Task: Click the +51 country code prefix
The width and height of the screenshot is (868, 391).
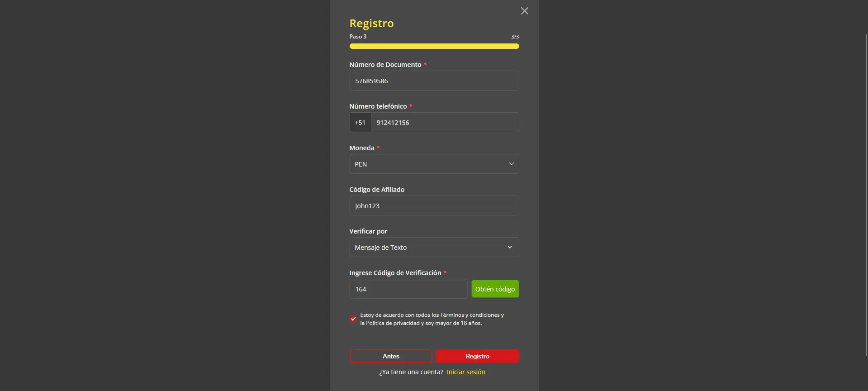Action: tap(360, 122)
